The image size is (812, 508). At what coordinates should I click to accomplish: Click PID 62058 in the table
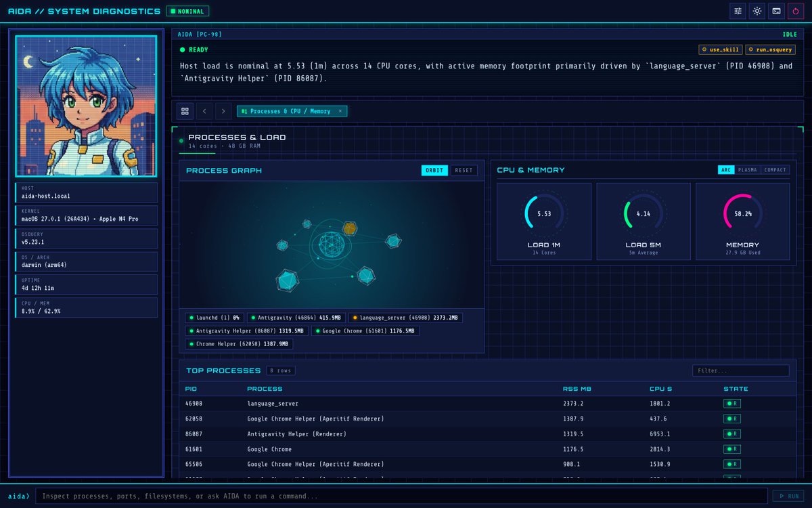(x=194, y=419)
